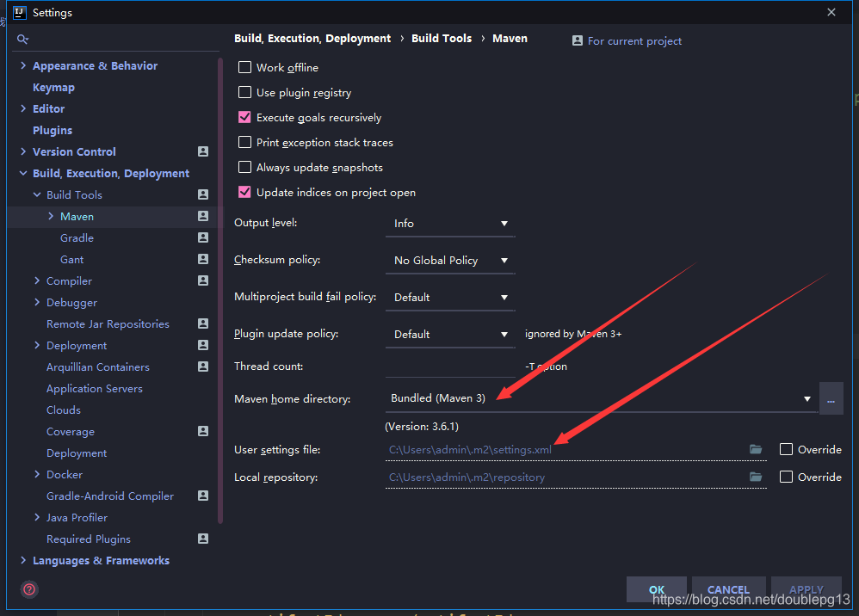Select Clouds in the settings tree

(x=64, y=410)
